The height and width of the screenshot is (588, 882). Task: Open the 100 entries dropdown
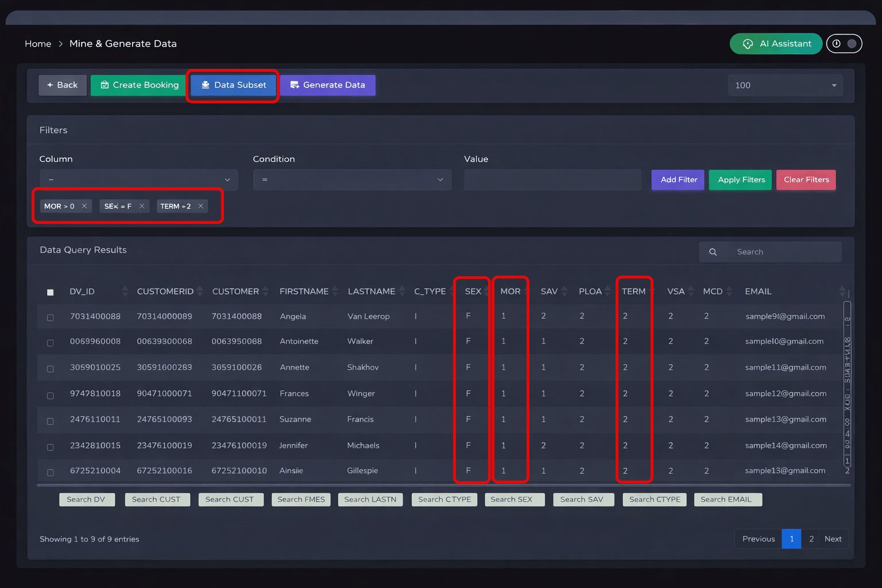coord(785,85)
